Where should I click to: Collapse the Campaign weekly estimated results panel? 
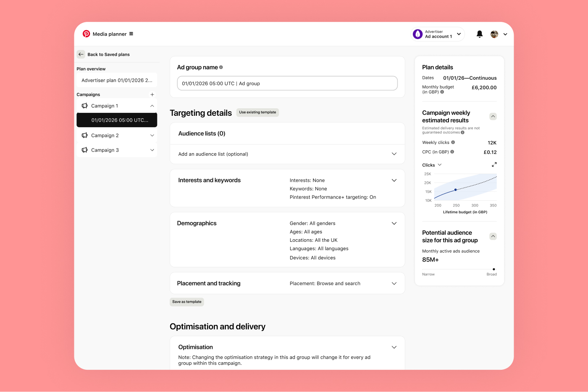(x=493, y=116)
